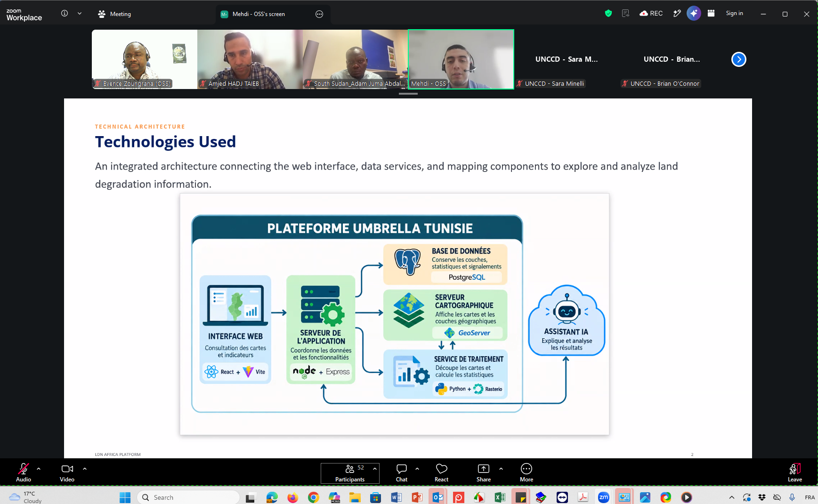This screenshot has width=818, height=504.
Task: Open the Zoom apps grid icon
Action: tap(711, 13)
